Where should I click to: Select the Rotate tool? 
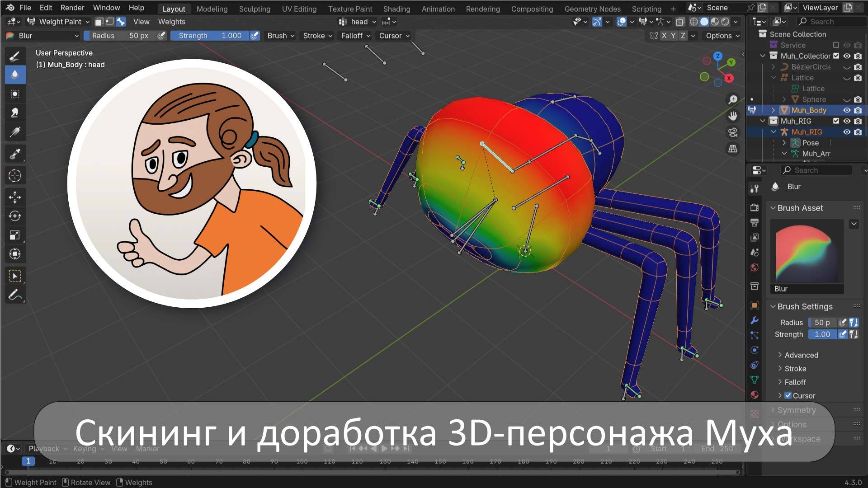pyautogui.click(x=15, y=216)
